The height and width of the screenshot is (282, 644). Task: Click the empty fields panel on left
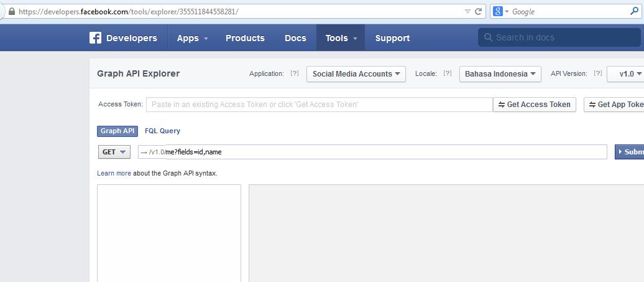pos(169,233)
